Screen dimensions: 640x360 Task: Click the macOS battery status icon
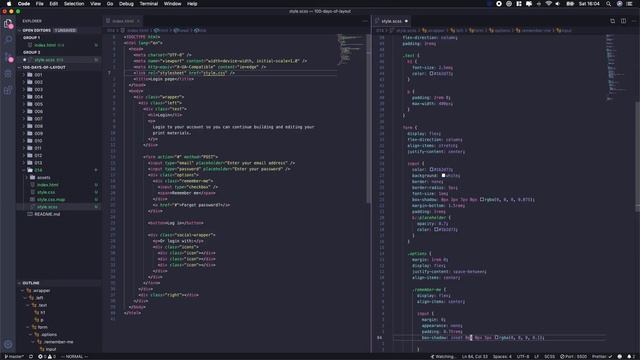point(570,4)
